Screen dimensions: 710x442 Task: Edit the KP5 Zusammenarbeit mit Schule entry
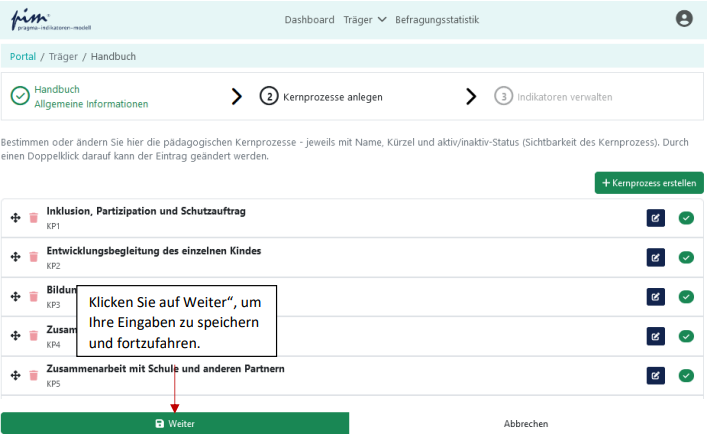tap(656, 375)
